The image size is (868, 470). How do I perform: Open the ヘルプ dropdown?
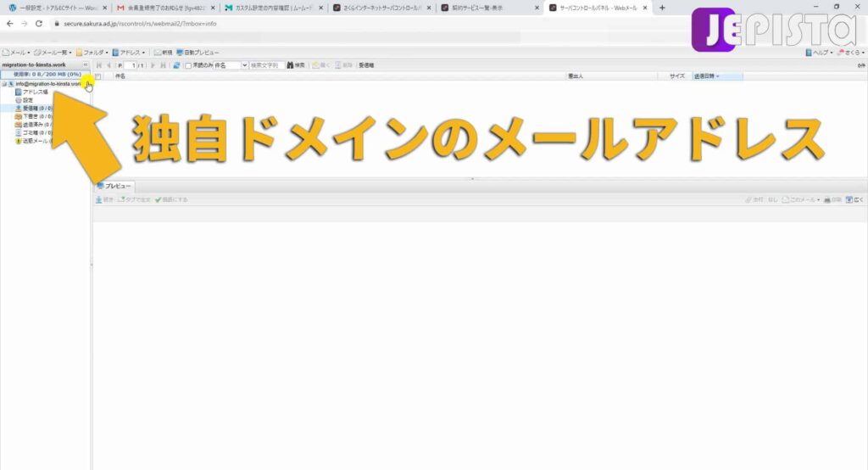pos(819,53)
